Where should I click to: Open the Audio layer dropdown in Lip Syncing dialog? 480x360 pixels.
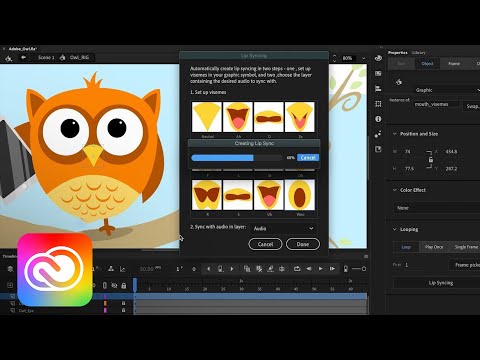point(283,228)
